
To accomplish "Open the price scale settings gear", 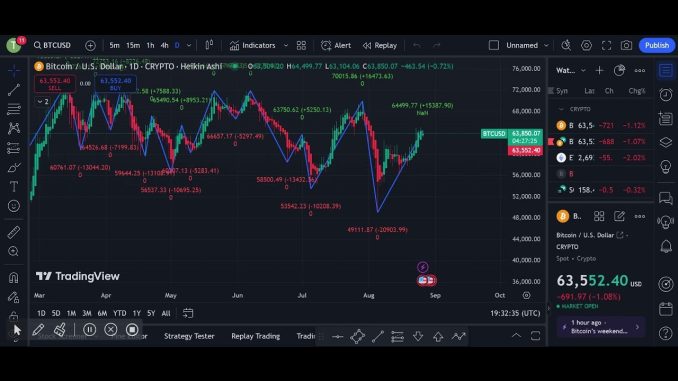I will (526, 295).
